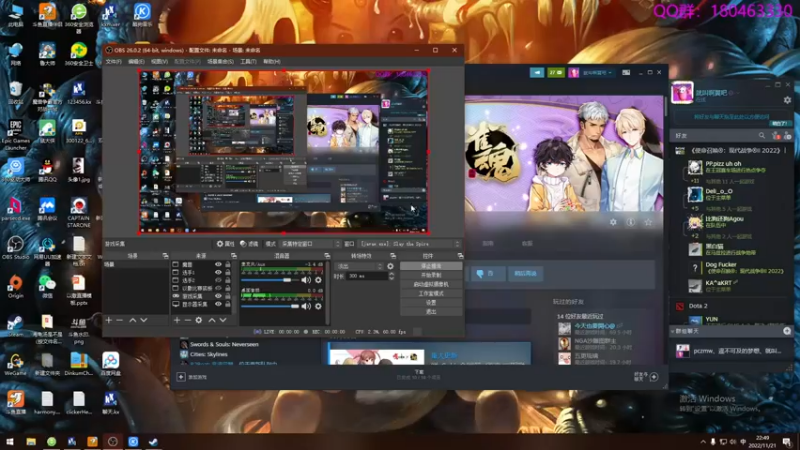Screen dimensions: 800x450
Task: Open source properties gear under sources list
Action: coord(199,320)
